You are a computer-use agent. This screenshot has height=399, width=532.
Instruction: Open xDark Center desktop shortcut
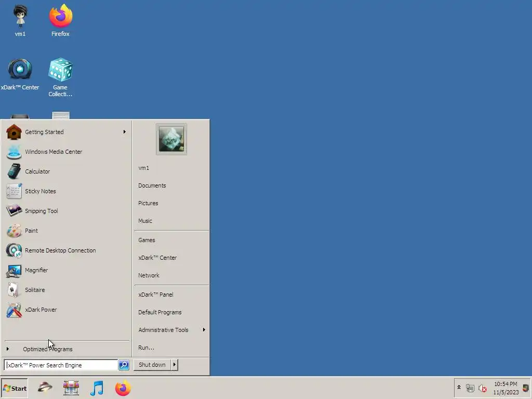pos(20,74)
